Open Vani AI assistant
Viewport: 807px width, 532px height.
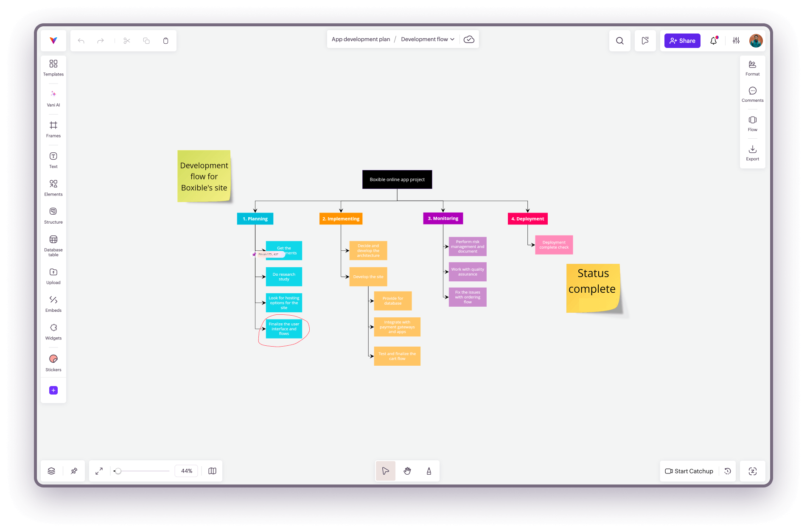[x=53, y=98]
